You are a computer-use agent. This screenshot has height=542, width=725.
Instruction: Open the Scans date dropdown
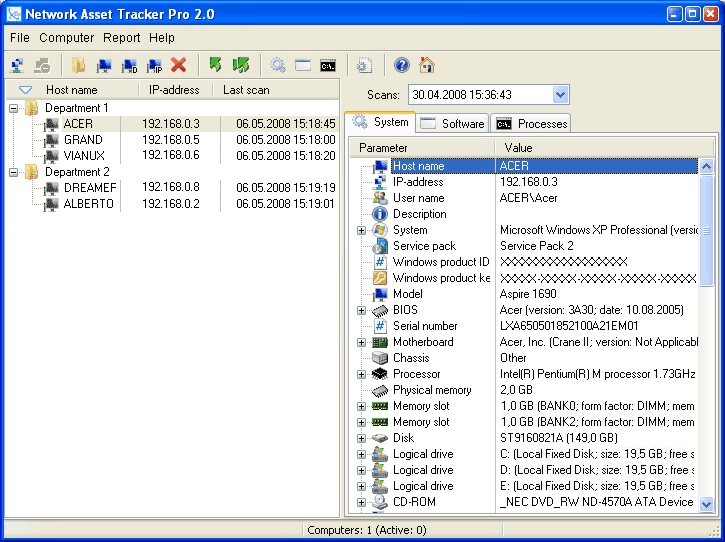click(x=560, y=95)
